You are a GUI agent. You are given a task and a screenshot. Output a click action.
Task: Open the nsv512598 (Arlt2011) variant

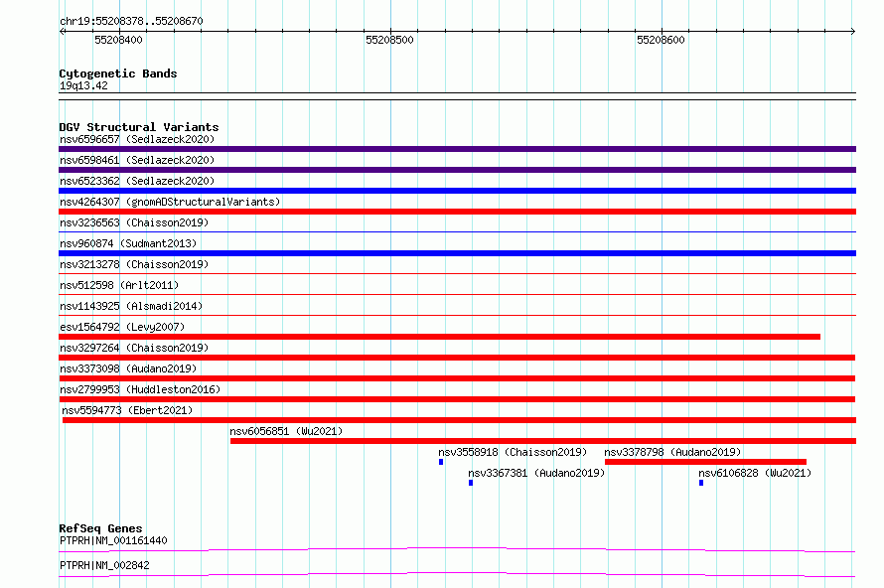(119, 285)
